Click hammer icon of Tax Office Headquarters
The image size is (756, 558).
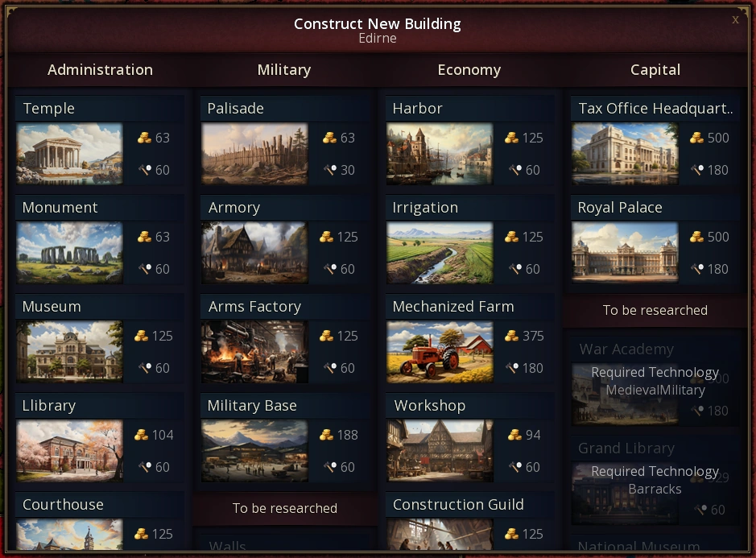697,170
